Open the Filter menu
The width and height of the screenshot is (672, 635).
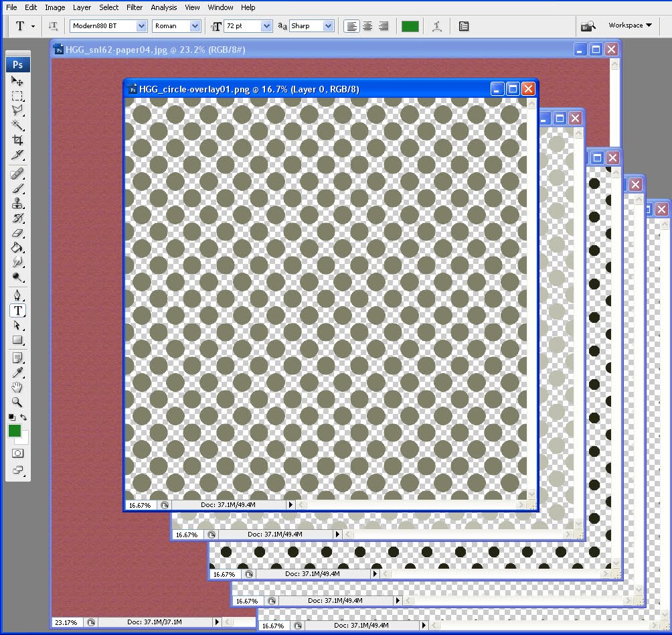134,7
